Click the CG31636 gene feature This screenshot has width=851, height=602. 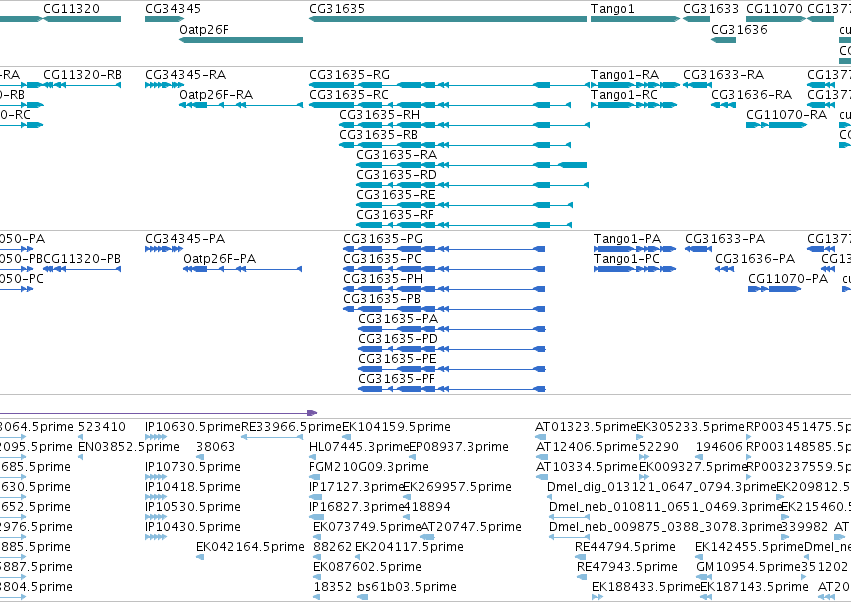click(x=723, y=40)
